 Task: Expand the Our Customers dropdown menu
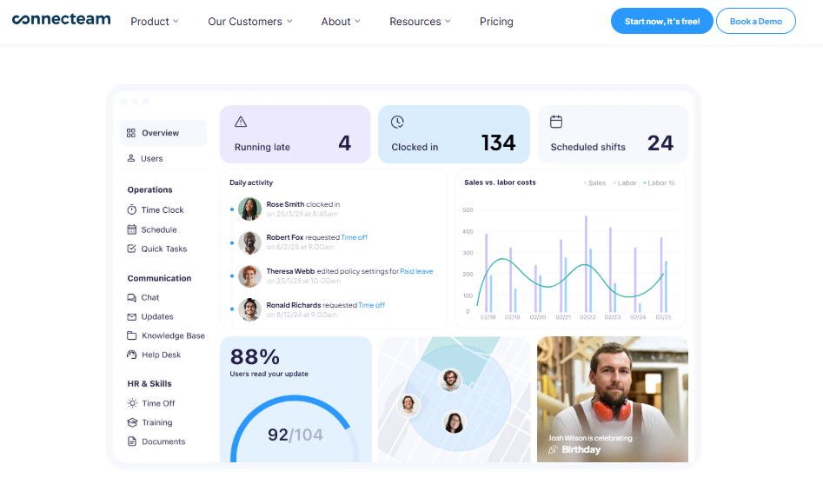coord(249,22)
